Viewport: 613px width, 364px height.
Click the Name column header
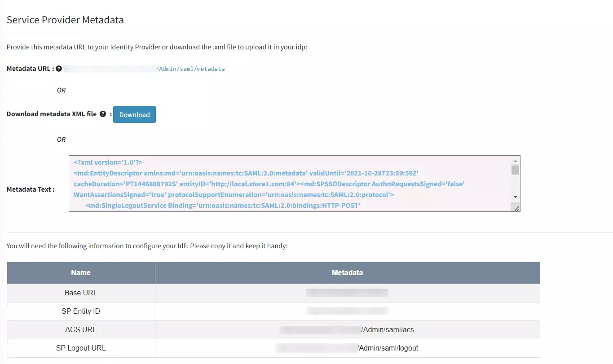click(81, 273)
